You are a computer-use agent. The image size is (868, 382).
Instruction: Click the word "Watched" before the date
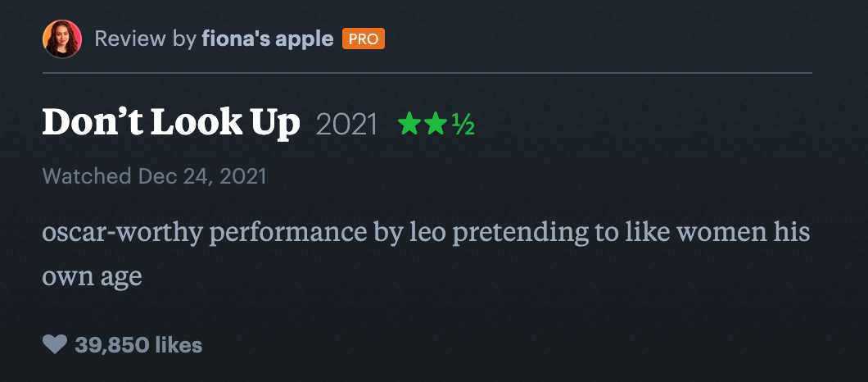87,176
